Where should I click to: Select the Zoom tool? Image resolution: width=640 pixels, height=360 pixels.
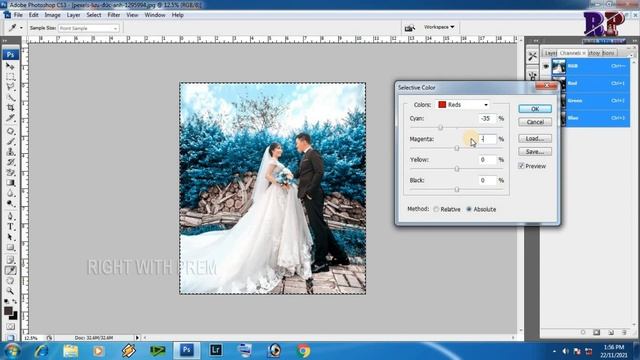[10, 291]
